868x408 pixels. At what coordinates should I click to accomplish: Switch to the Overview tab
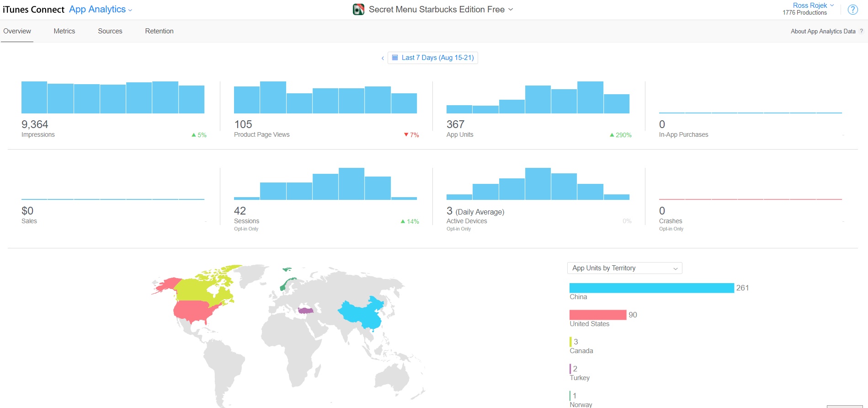pyautogui.click(x=17, y=31)
